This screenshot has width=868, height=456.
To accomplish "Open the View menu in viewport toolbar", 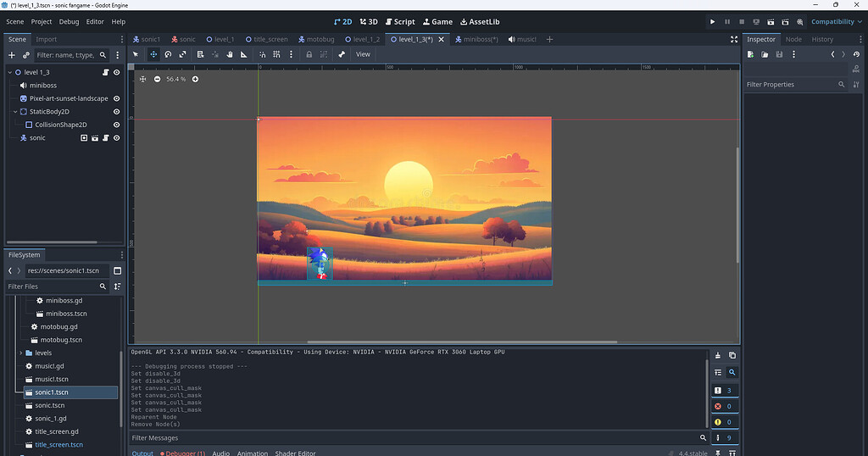I will pyautogui.click(x=363, y=54).
